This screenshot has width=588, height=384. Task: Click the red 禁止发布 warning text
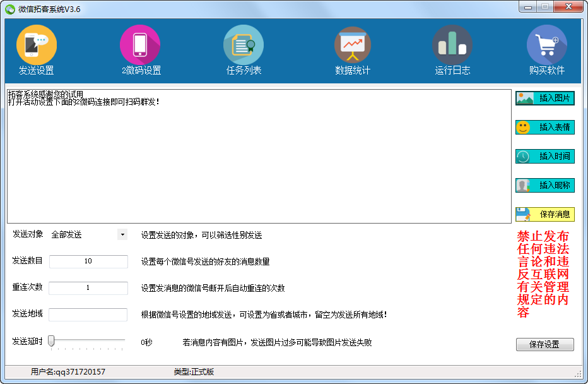click(543, 274)
